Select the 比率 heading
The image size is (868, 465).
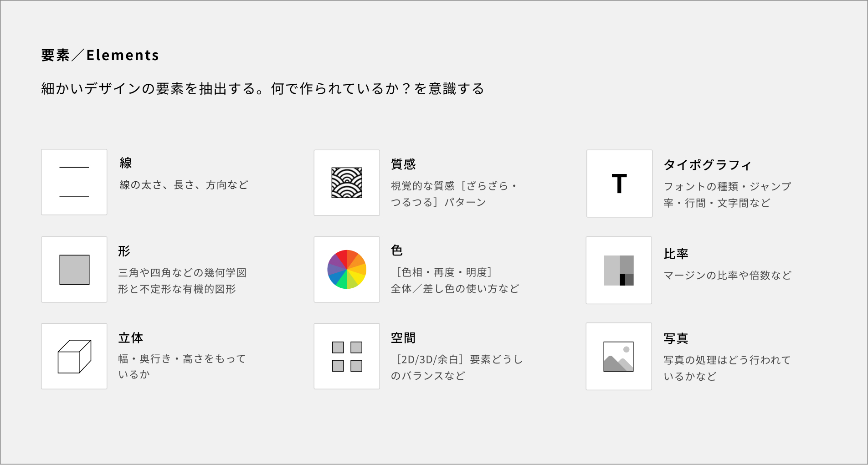coord(676,254)
